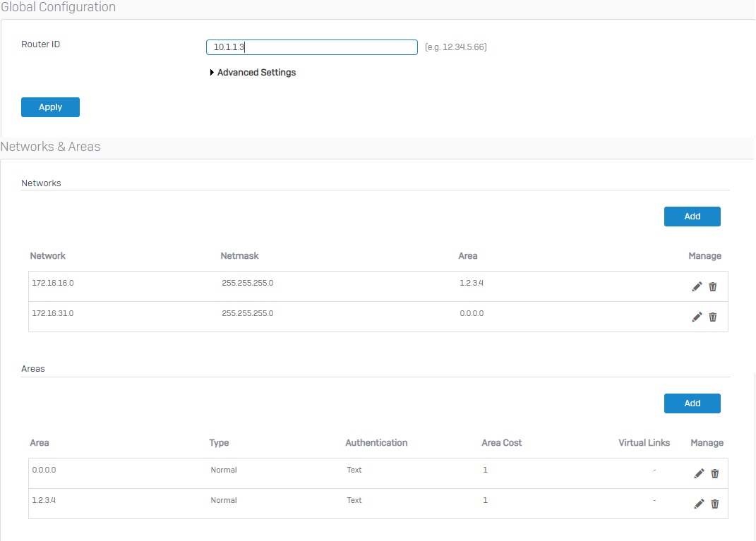Click Text authentication of area 1.2.3.4
The width and height of the screenshot is (756, 541).
(x=354, y=500)
